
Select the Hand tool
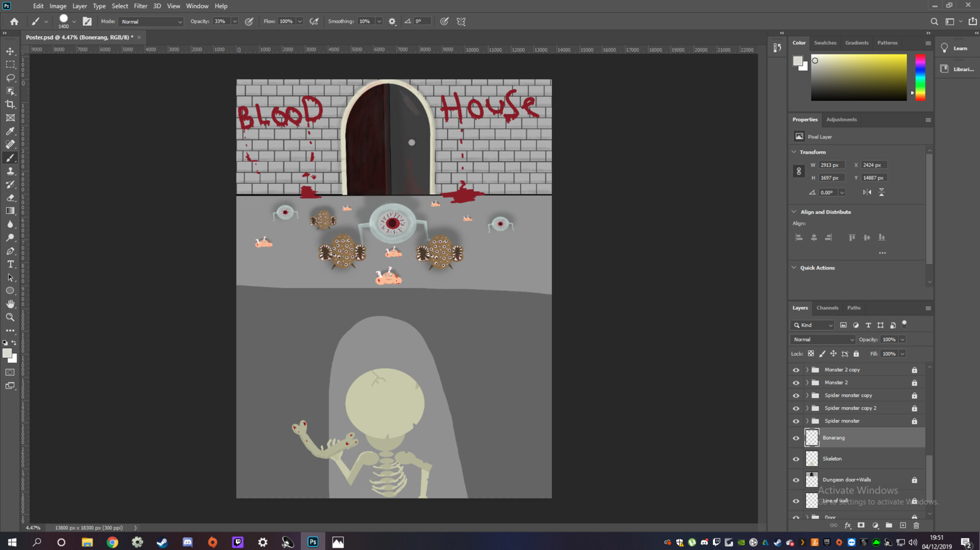tap(10, 304)
